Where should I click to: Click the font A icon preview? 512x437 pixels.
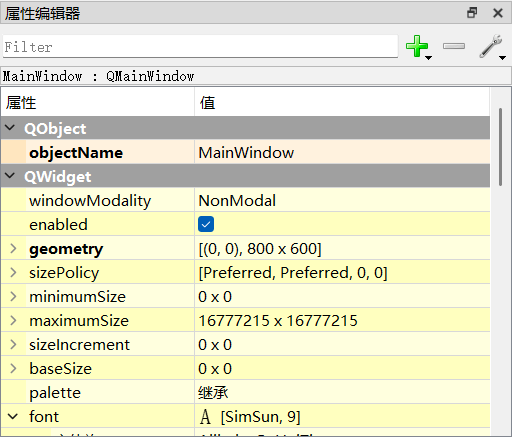205,417
